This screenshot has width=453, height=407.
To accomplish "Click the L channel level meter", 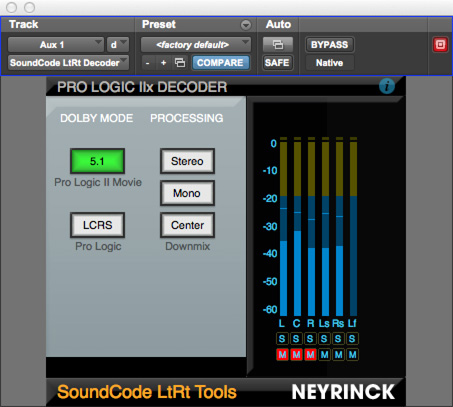I will 283,227.
